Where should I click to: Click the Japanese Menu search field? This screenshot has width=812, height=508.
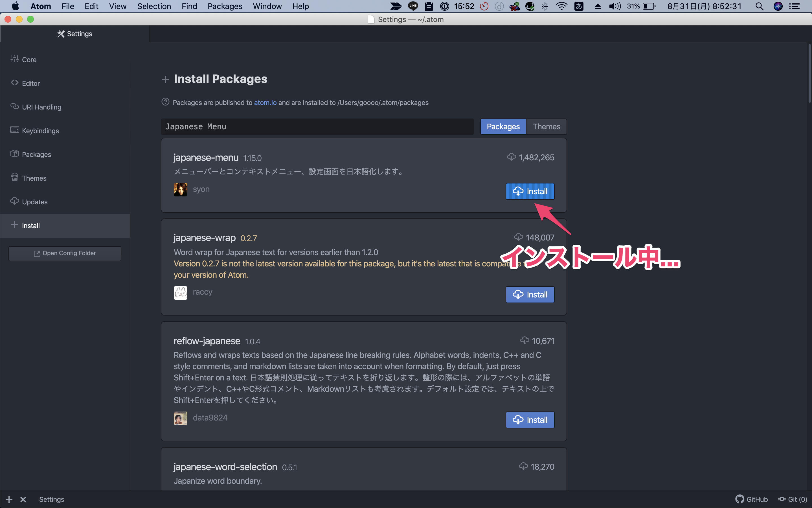[317, 127]
